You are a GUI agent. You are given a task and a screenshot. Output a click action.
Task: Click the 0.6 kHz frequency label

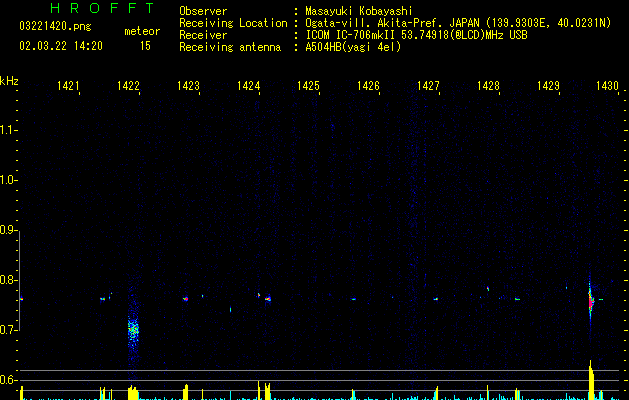pos(8,380)
